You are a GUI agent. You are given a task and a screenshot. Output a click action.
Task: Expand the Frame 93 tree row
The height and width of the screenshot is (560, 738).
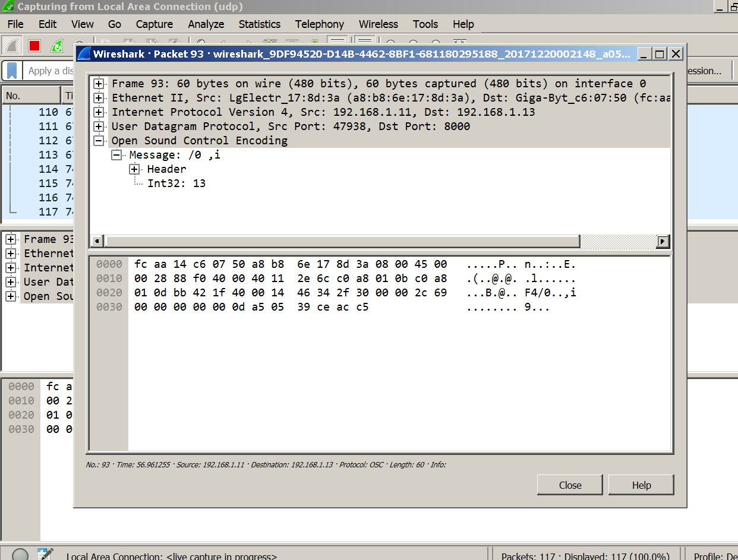99,84
